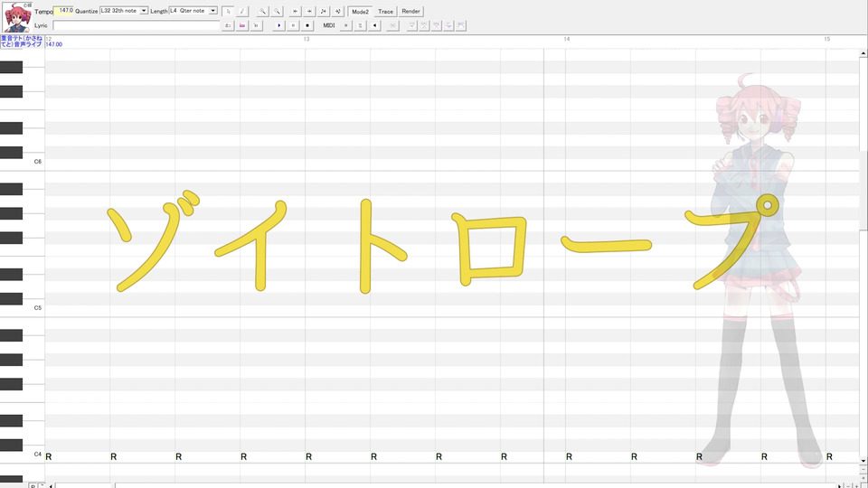Image resolution: width=868 pixels, height=488 pixels.
Task: Stop playback with the black stop button
Action: [x=307, y=25]
